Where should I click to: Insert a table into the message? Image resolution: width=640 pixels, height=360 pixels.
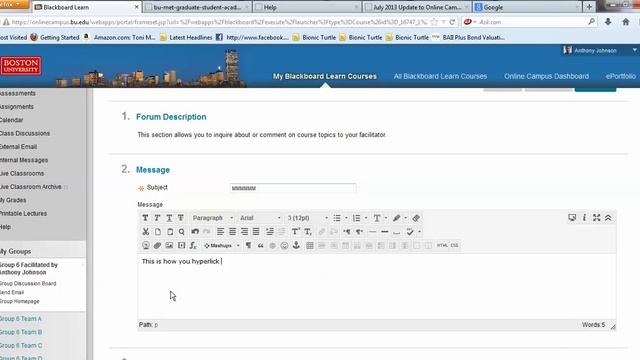click(x=310, y=245)
